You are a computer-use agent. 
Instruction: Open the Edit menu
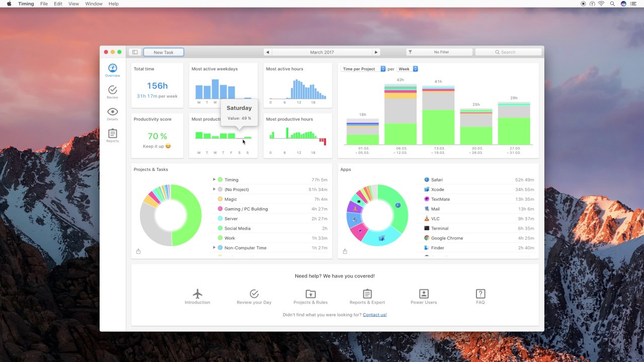tap(58, 4)
